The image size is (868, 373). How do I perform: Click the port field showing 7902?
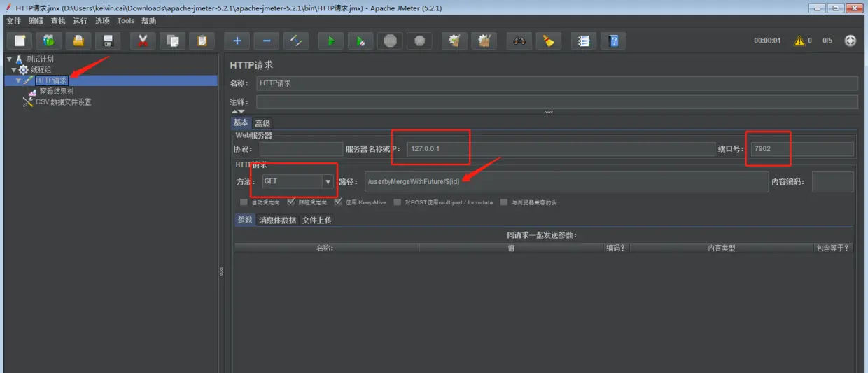[x=802, y=149]
